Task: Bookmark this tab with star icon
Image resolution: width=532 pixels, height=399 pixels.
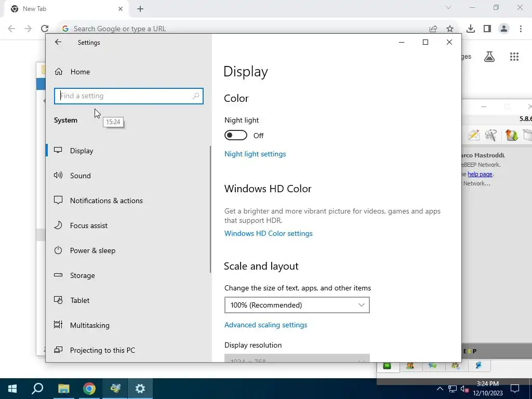Action: coord(450,29)
